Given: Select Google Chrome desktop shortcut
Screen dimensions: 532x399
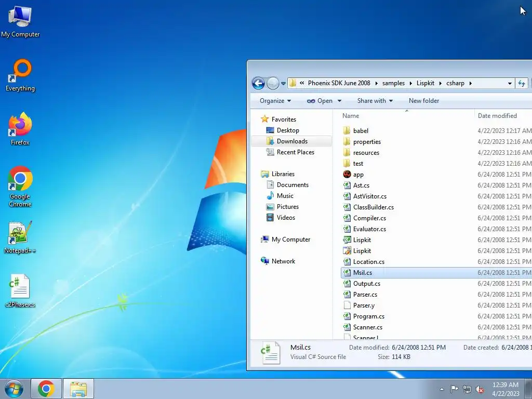Looking at the screenshot, I should pyautogui.click(x=20, y=187).
